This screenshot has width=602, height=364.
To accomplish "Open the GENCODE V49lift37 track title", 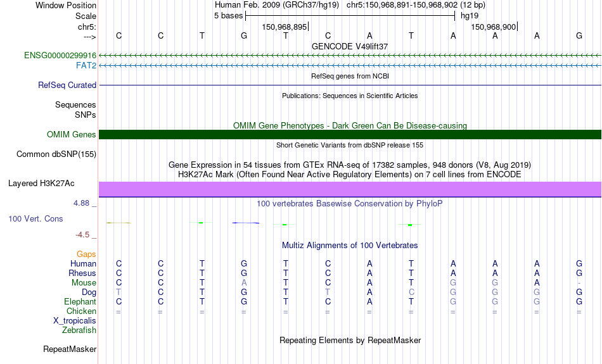I will point(350,46).
